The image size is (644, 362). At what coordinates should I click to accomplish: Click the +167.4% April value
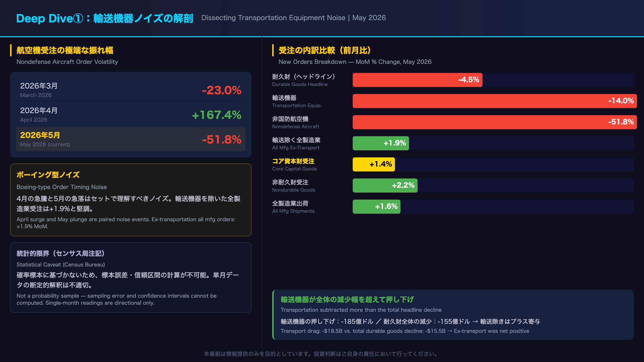pyautogui.click(x=217, y=115)
